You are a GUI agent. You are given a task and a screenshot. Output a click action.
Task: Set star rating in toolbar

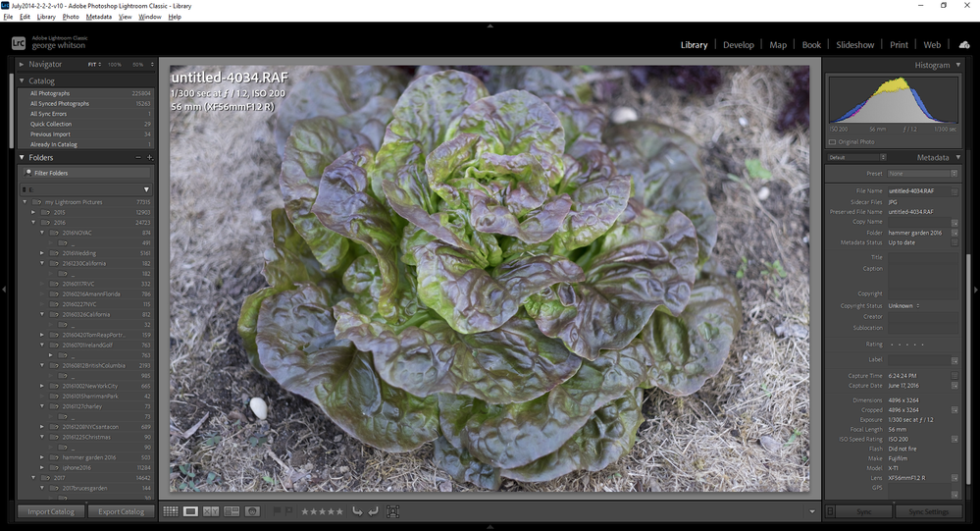323,511
